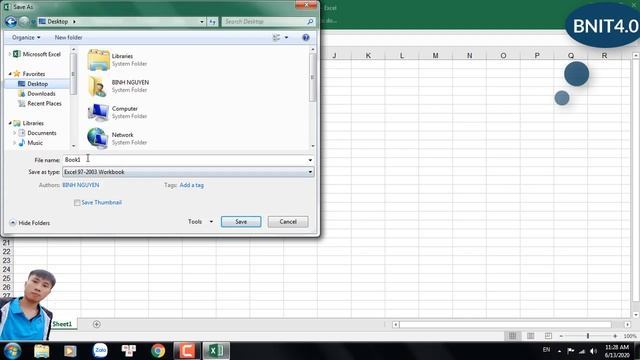Click the Back arrow in Save As dialog

coord(11,21)
